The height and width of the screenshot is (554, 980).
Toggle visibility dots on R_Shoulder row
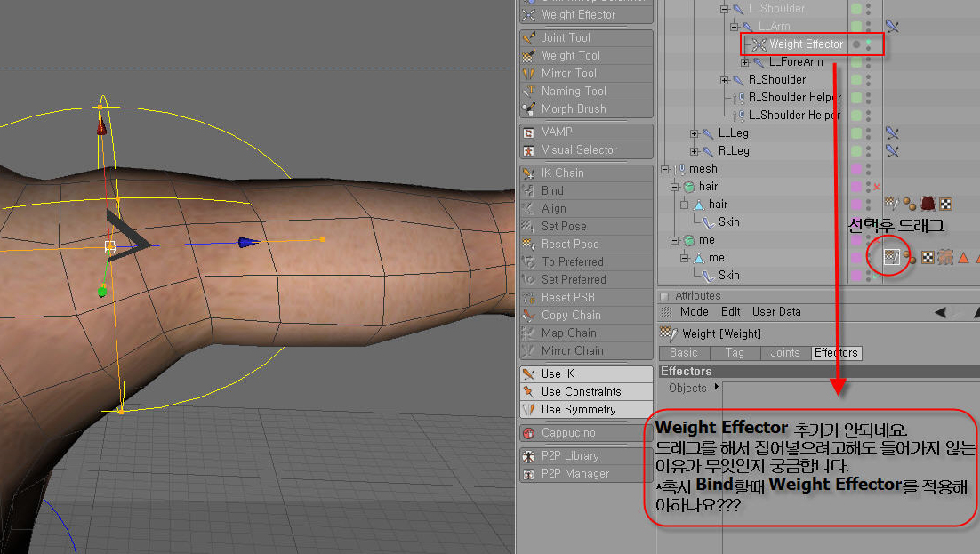[x=869, y=80]
